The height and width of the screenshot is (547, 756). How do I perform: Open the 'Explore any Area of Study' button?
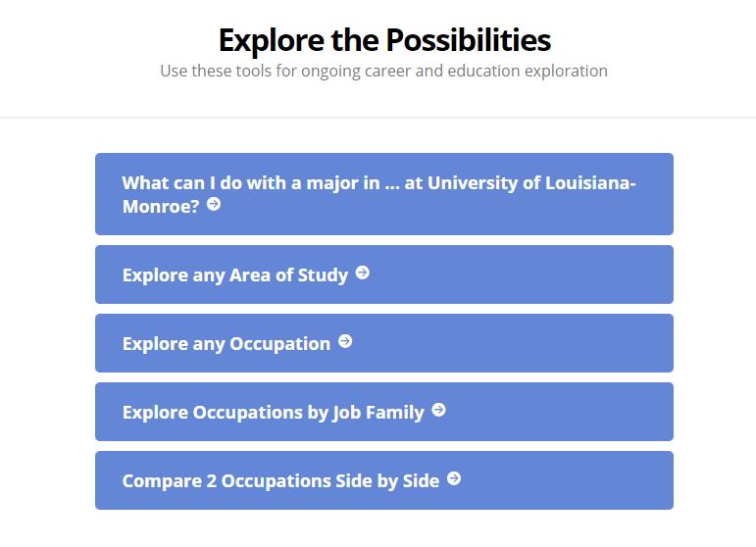tap(384, 274)
